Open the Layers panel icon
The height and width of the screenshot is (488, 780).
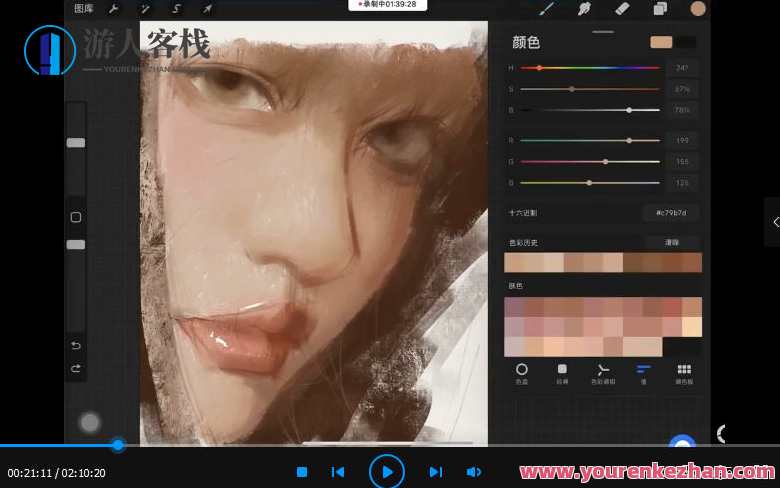click(660, 8)
